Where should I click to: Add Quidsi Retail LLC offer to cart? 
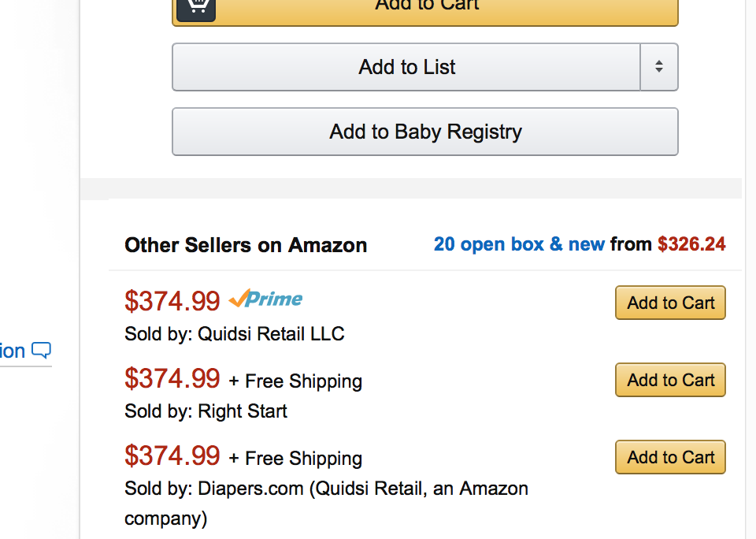point(670,303)
